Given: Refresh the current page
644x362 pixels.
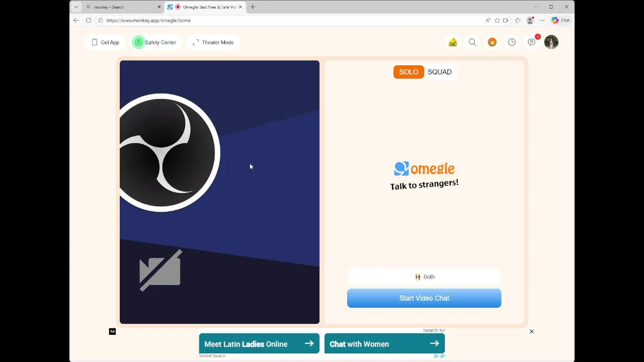Looking at the screenshot, I should click(89, 21).
